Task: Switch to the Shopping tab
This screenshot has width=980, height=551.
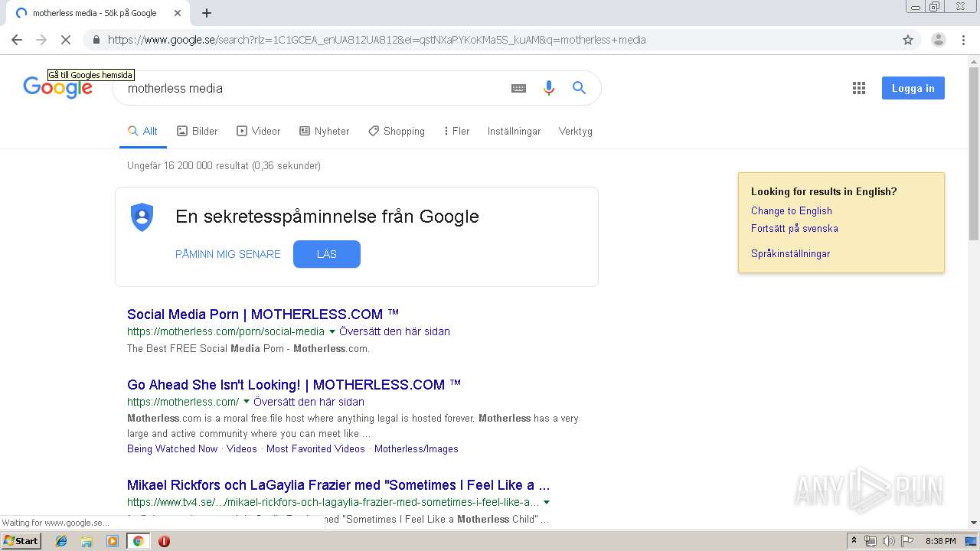Action: point(397,131)
